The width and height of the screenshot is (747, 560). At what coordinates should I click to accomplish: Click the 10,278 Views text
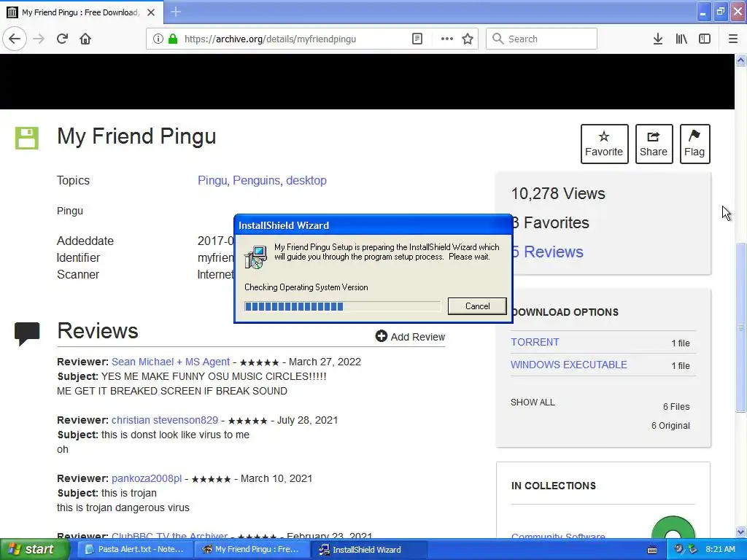click(558, 193)
